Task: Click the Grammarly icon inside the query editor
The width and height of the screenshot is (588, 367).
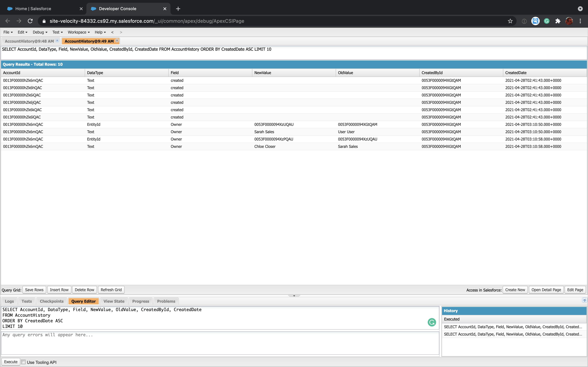Action: pyautogui.click(x=432, y=322)
